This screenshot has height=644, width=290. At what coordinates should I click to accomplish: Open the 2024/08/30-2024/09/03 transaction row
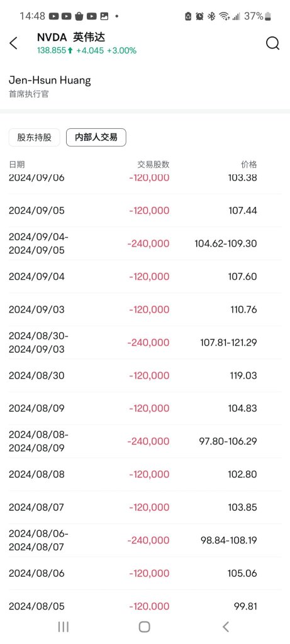click(x=145, y=343)
